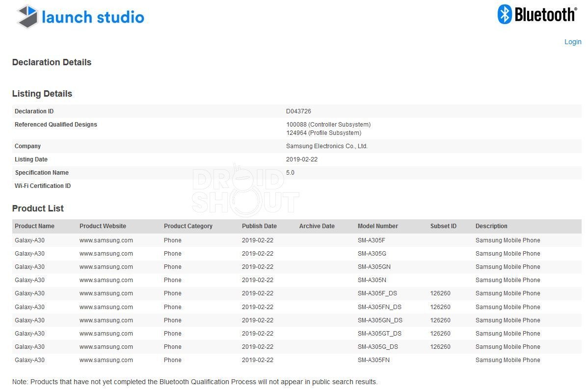Click the Product Name column header

click(x=34, y=226)
